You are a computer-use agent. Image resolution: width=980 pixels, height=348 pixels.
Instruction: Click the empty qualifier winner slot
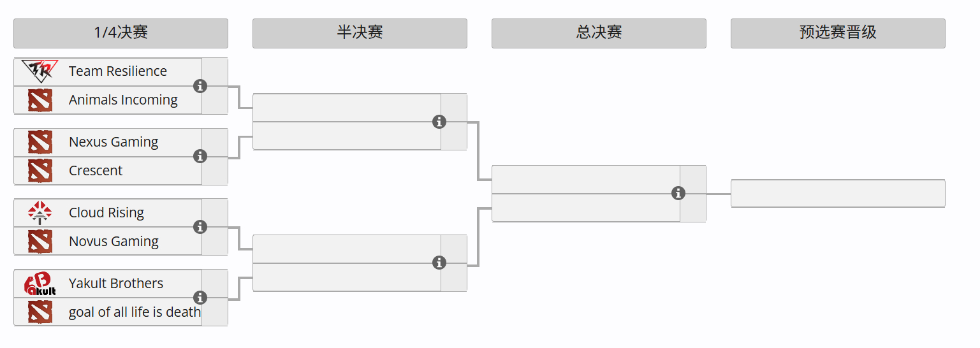[x=838, y=194]
